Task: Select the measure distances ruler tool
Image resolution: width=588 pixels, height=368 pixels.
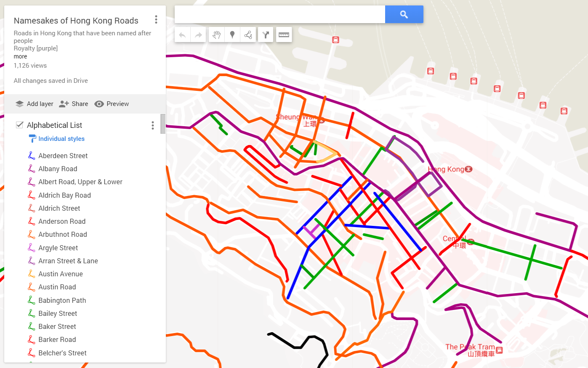Action: pos(284,35)
